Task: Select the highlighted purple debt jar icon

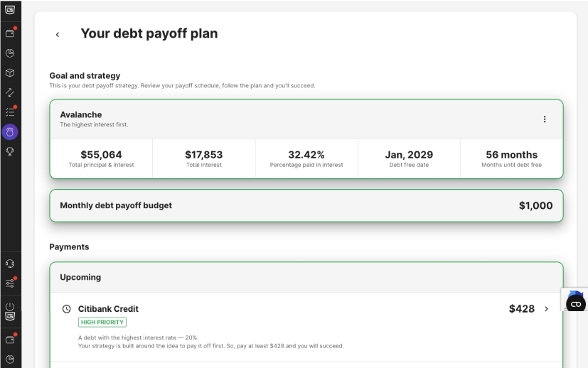Action: point(10,132)
